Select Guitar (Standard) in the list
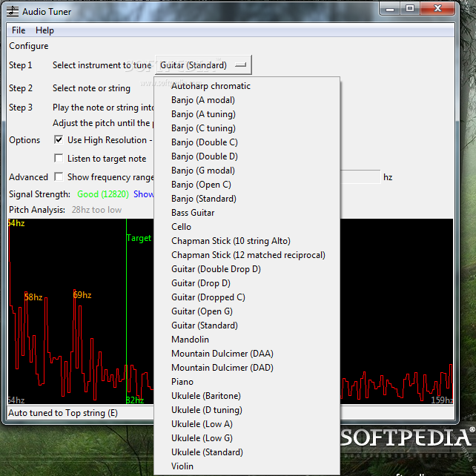476x476 pixels. 247,325
